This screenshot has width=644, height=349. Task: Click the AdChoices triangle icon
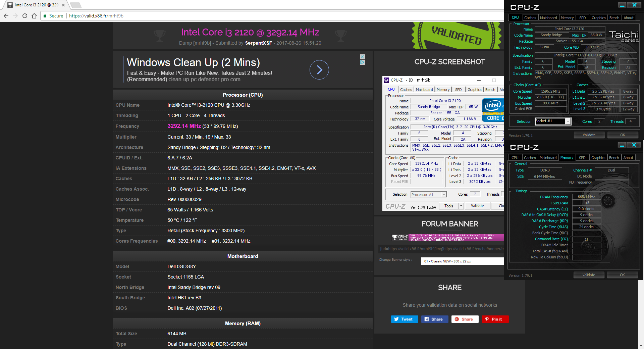click(x=362, y=62)
